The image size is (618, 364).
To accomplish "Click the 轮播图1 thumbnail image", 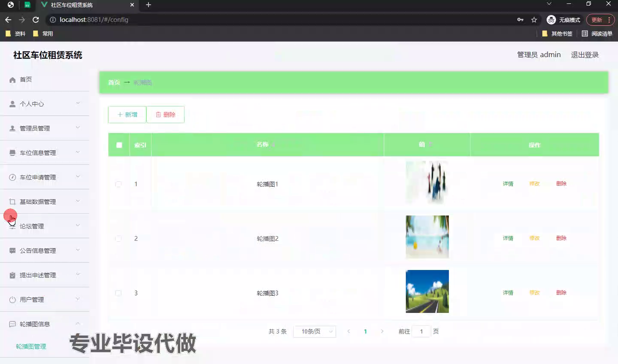I will point(427,182).
